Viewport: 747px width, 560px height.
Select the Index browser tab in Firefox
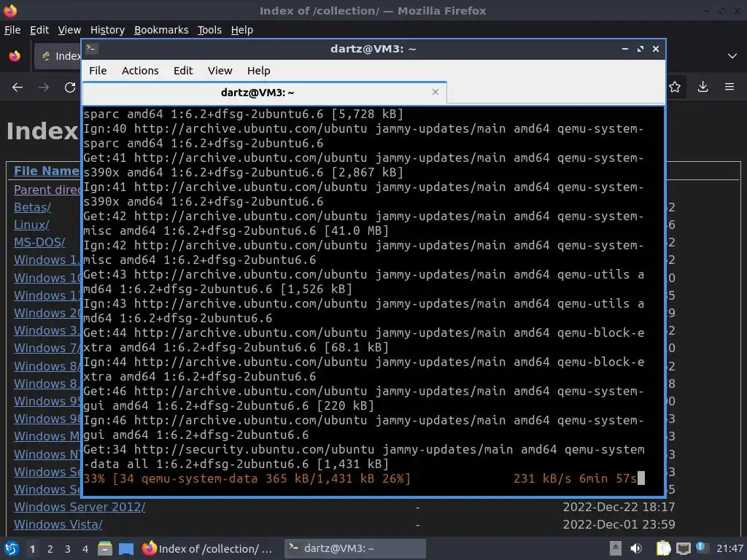tap(58, 56)
